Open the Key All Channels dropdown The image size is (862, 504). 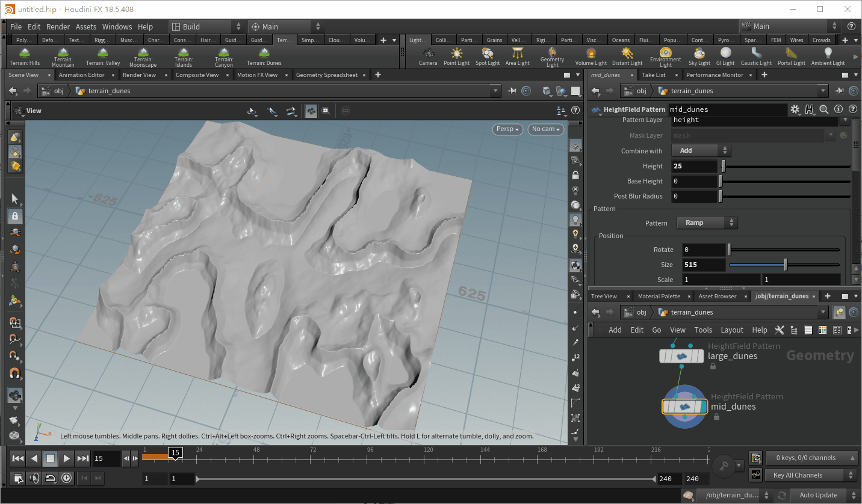coord(811,475)
